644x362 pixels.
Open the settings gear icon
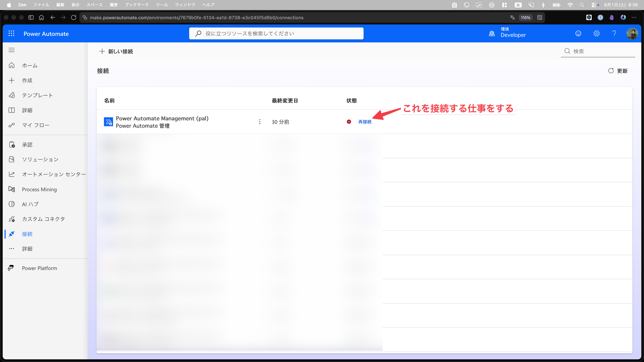tap(597, 33)
